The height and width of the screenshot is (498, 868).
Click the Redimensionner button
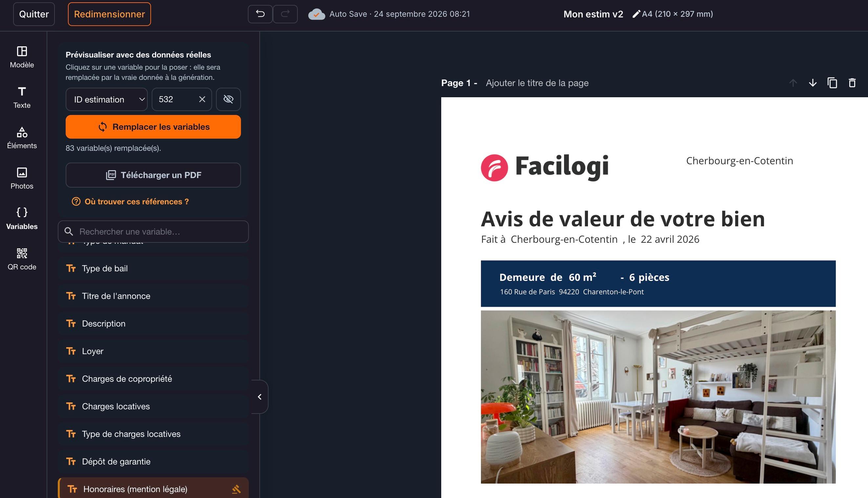tap(109, 14)
